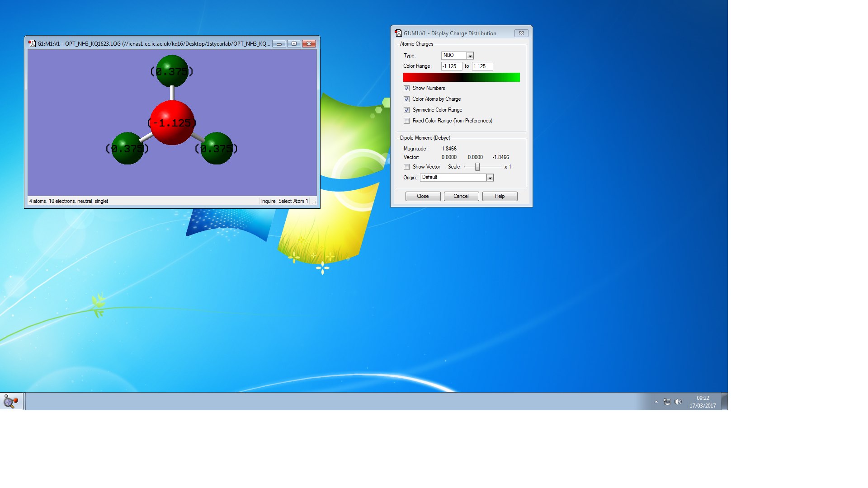This screenshot has width=868, height=488.
Task: Enable the Fixed Color Range from Preferences checkbox
Action: click(x=407, y=121)
